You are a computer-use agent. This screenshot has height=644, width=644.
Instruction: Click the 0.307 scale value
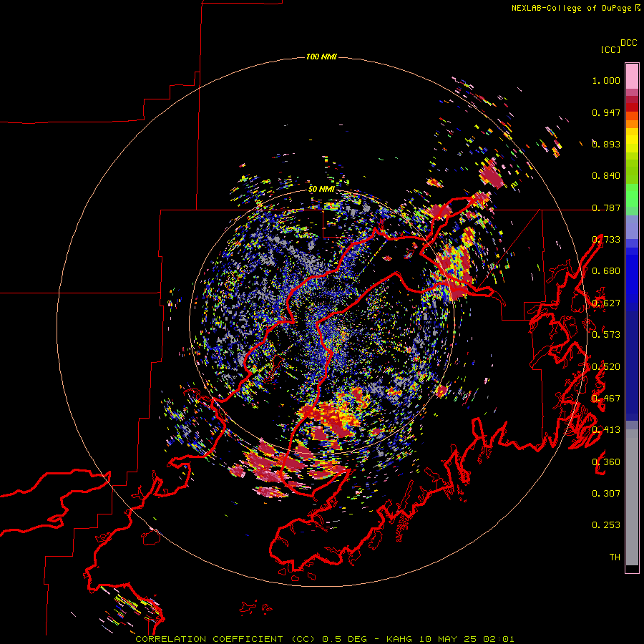point(606,494)
